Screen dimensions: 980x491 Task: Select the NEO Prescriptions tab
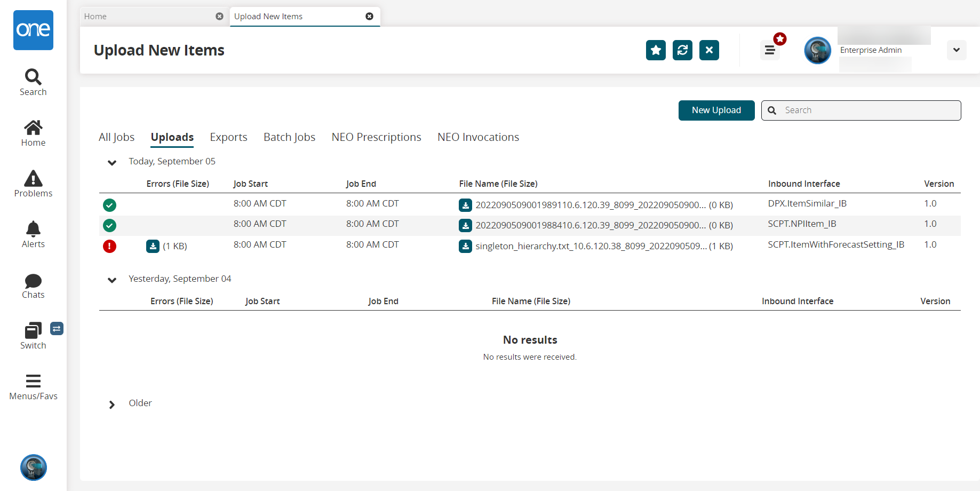[x=376, y=137]
